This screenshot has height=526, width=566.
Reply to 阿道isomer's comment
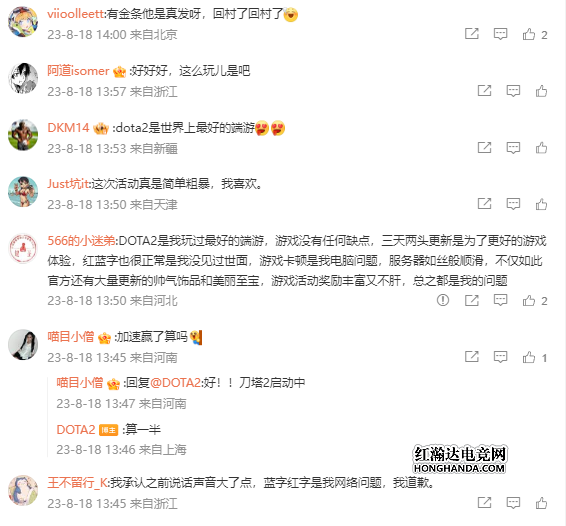pyautogui.click(x=513, y=91)
